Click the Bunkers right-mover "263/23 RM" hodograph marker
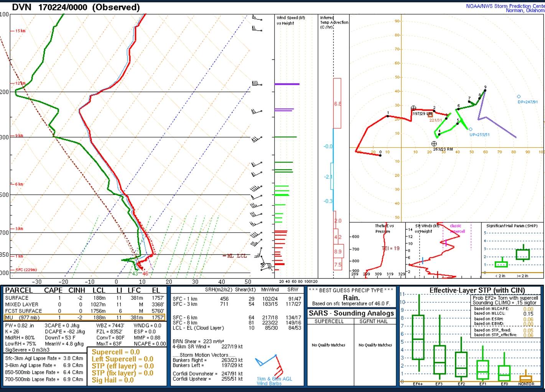 click(x=434, y=144)
